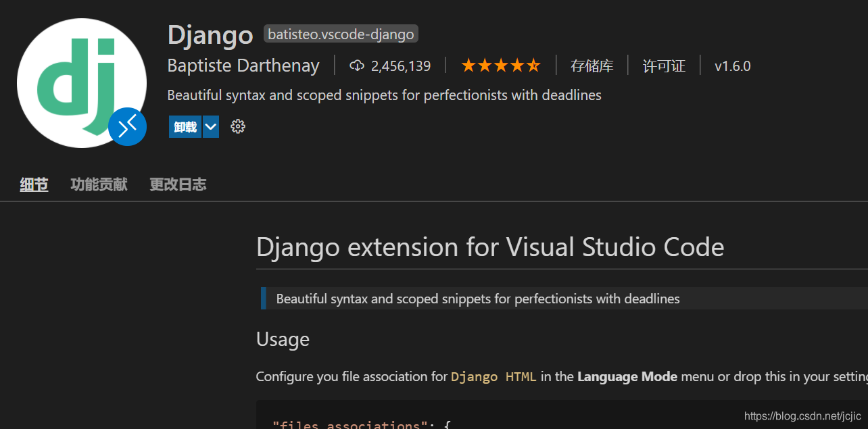Click the Django extension logo
Viewport: 868px width, 429px height.
pos(82,83)
